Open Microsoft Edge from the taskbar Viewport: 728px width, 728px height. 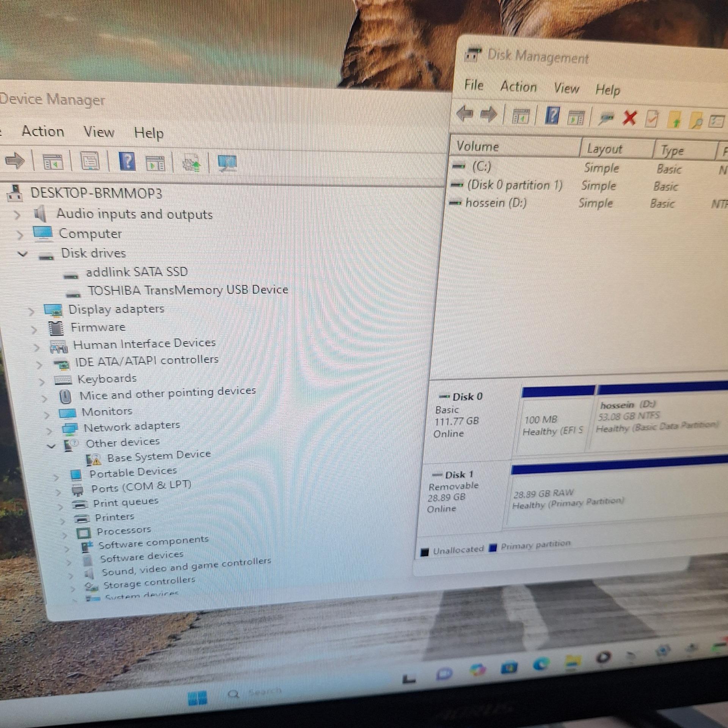click(541, 665)
